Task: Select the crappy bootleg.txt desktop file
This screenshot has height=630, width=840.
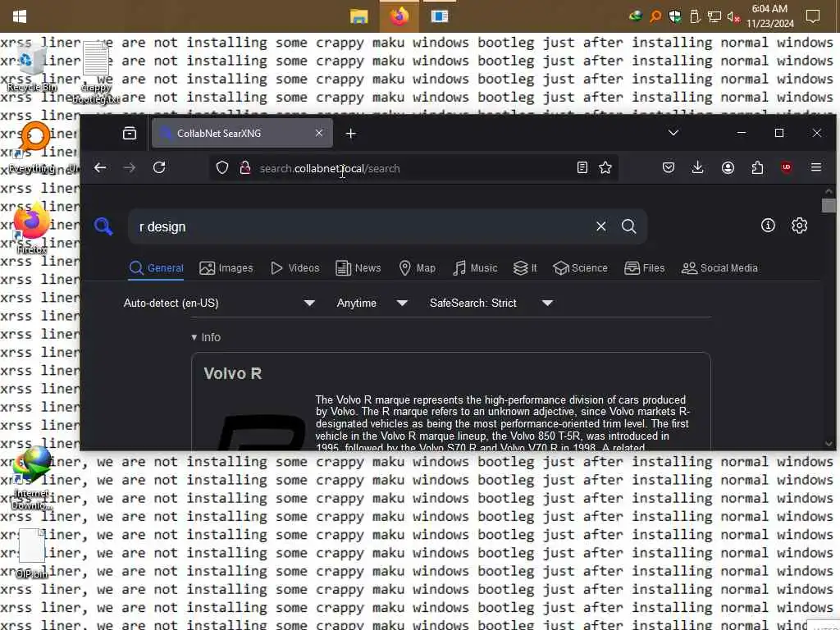Action: click(x=96, y=73)
